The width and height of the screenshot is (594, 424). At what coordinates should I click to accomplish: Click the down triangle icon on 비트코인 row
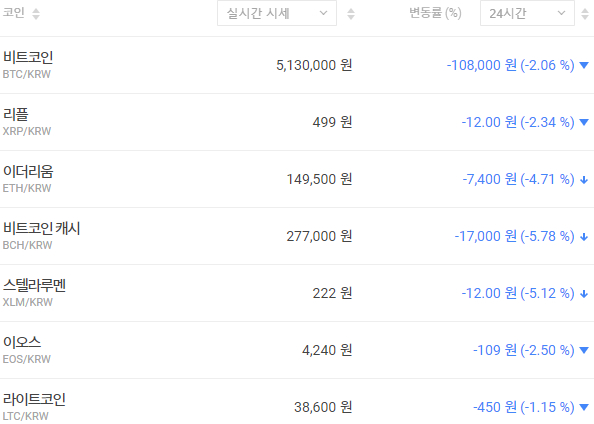pos(584,66)
